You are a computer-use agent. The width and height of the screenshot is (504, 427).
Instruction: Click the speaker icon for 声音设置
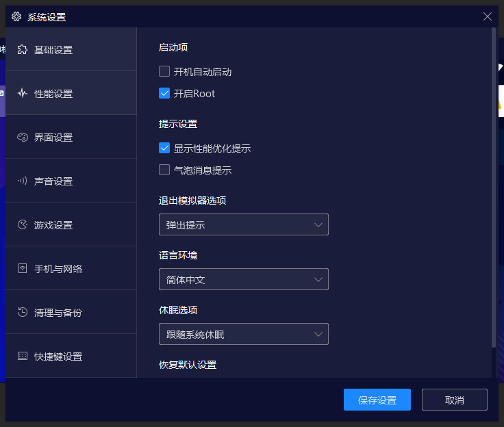pos(23,181)
